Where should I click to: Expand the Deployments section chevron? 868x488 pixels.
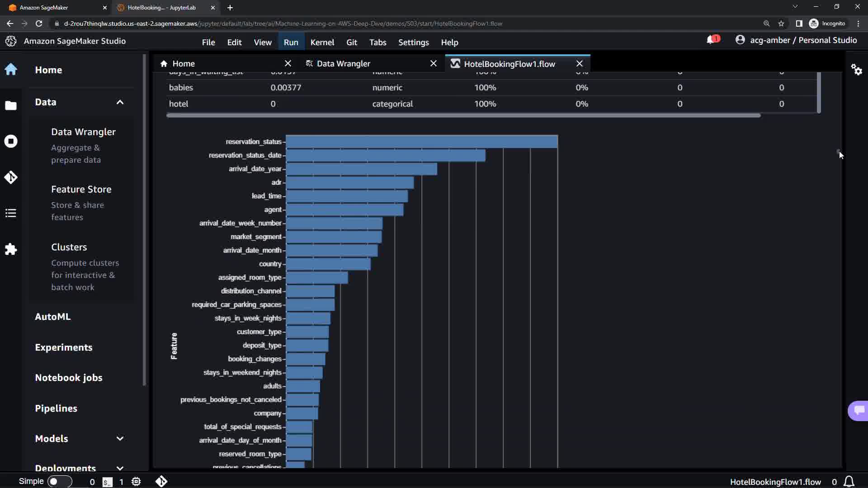tap(120, 468)
